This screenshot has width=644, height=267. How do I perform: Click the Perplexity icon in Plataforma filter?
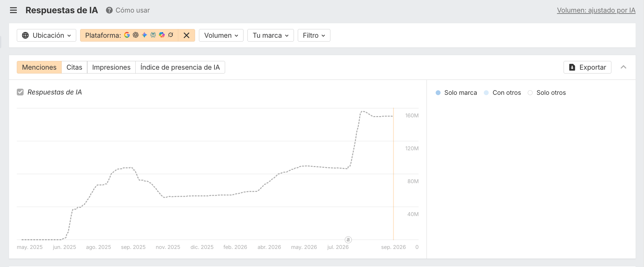click(x=153, y=35)
